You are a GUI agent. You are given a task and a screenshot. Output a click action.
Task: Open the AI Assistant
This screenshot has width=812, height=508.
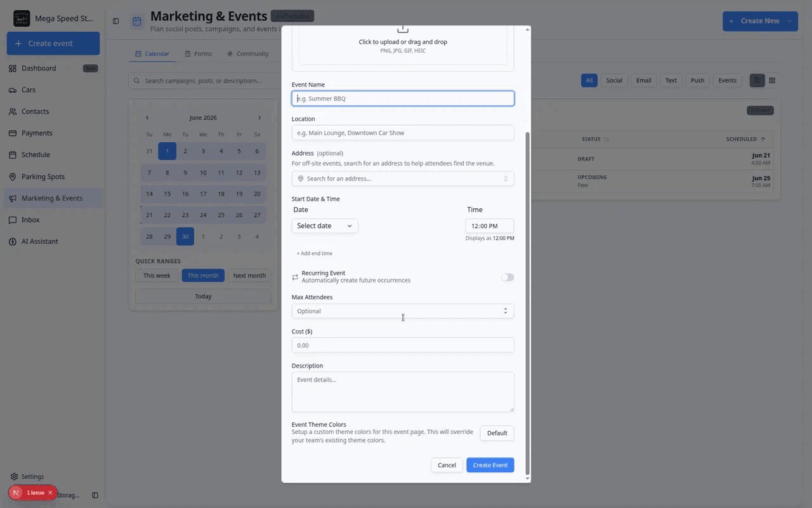click(39, 241)
